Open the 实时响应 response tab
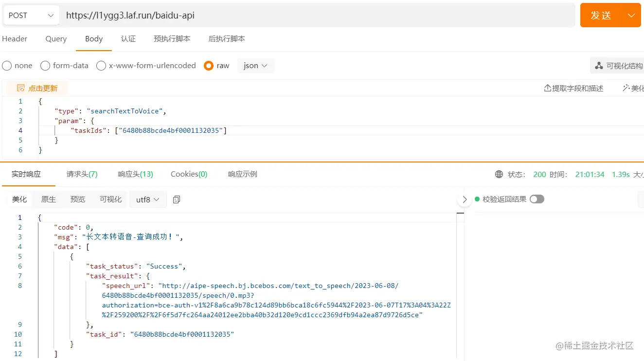Screen dimensions: 644x361 click(26, 174)
